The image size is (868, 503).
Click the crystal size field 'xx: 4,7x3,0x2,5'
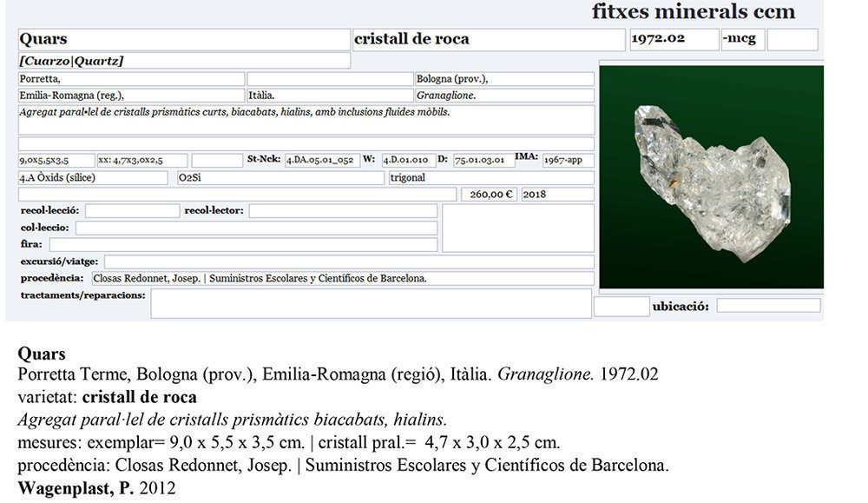pyautogui.click(x=142, y=160)
